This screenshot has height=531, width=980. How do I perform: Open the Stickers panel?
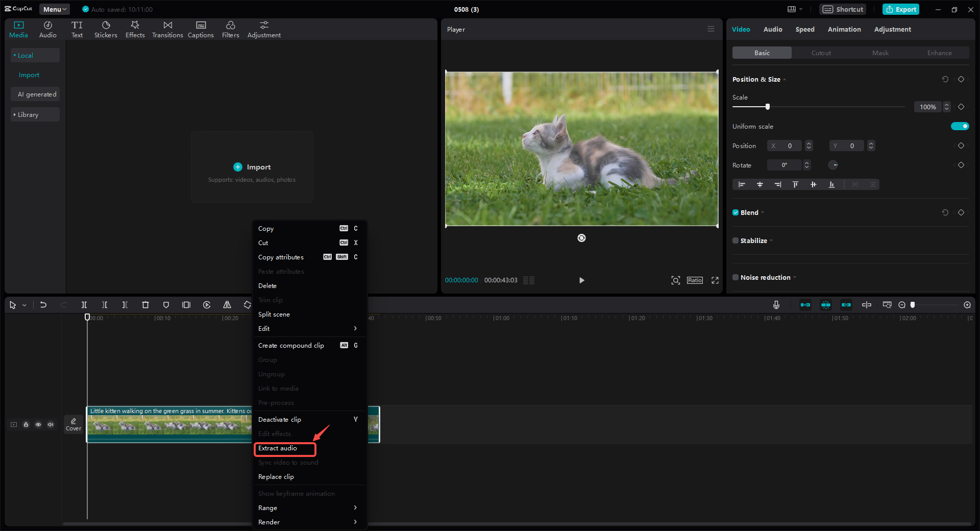106,30
